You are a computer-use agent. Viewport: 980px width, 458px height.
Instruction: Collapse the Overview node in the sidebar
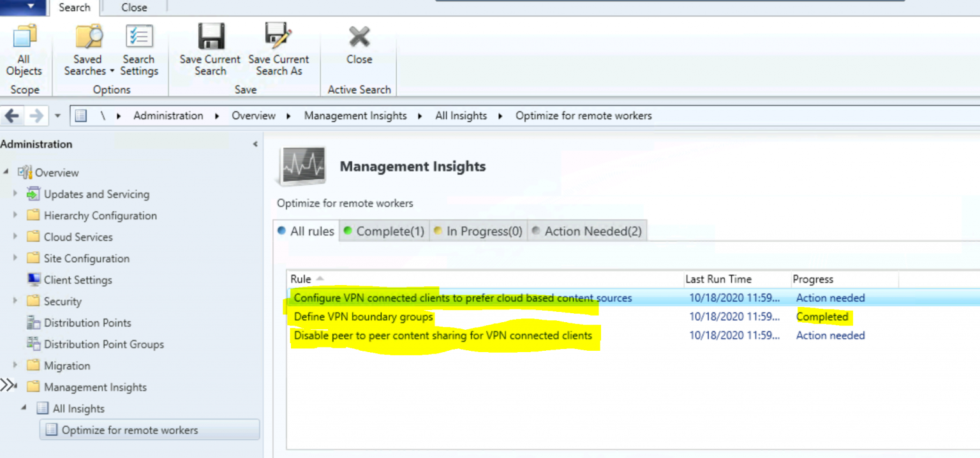(x=6, y=172)
